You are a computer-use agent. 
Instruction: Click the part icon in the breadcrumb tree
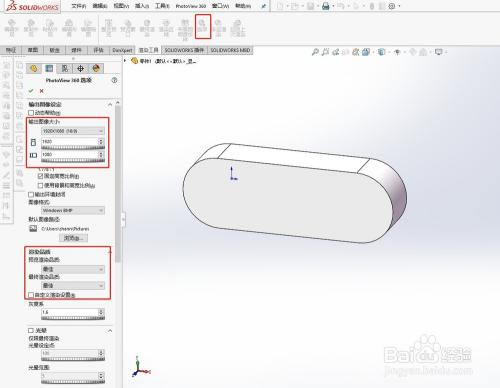[x=134, y=61]
